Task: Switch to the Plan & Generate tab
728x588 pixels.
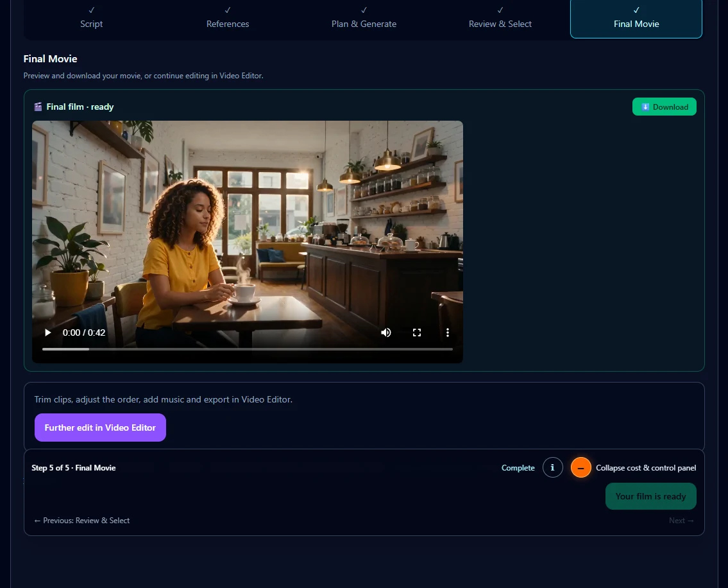Action: [364, 19]
